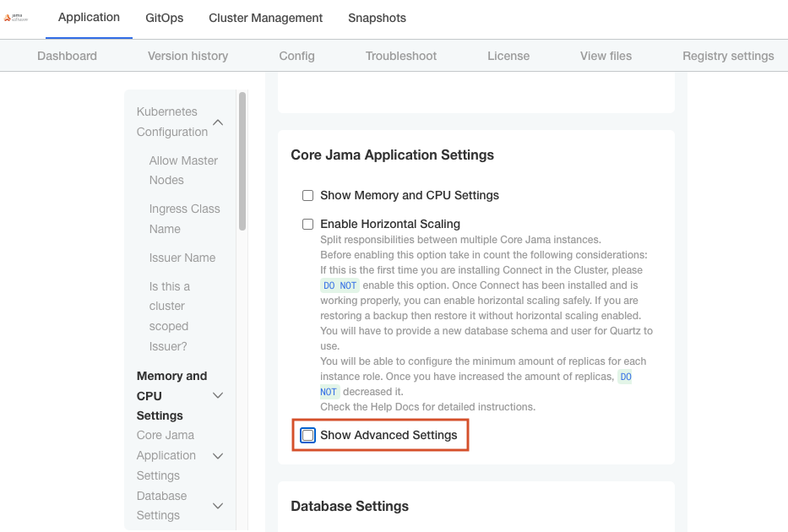Select Kubernetes Configuration in sidebar

[172, 122]
